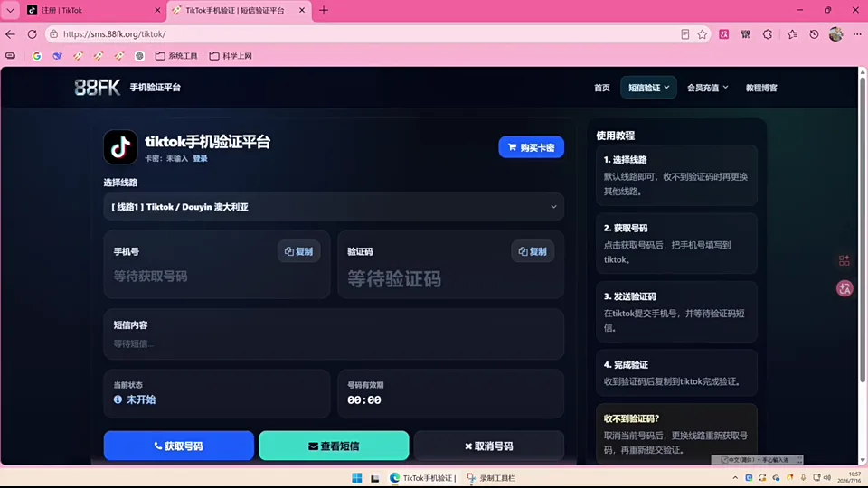Click the 收不到验证码? help card
868x488 pixels.
coord(676,433)
